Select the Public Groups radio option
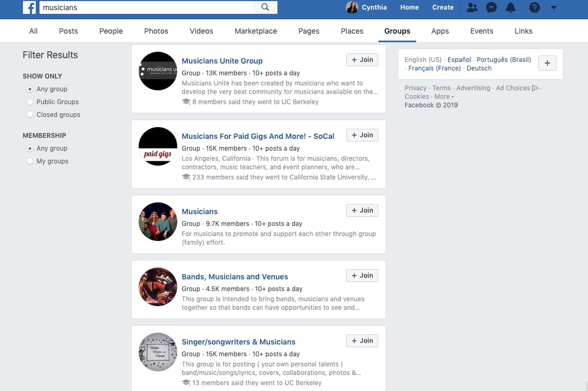The width and height of the screenshot is (588, 391). coord(30,102)
